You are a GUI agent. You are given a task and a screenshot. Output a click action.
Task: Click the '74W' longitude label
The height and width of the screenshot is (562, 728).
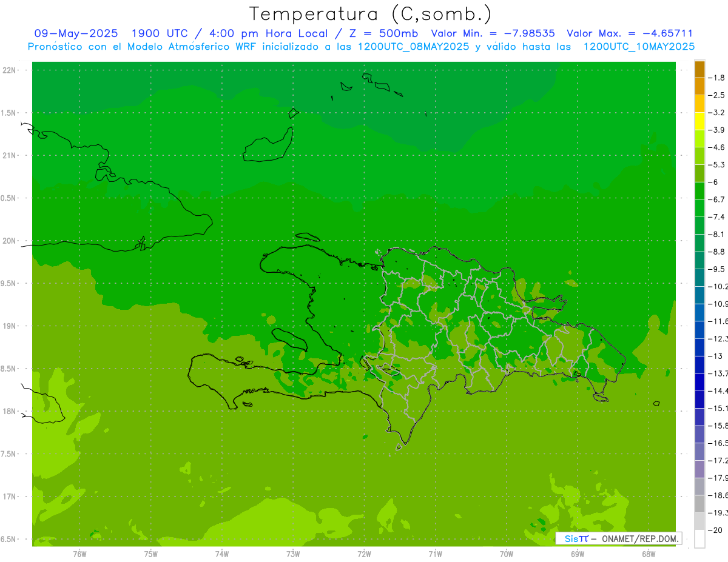coord(222,554)
